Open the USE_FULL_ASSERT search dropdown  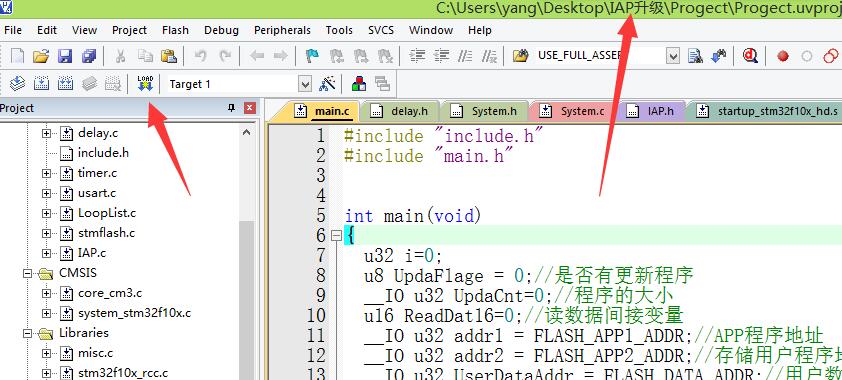673,56
